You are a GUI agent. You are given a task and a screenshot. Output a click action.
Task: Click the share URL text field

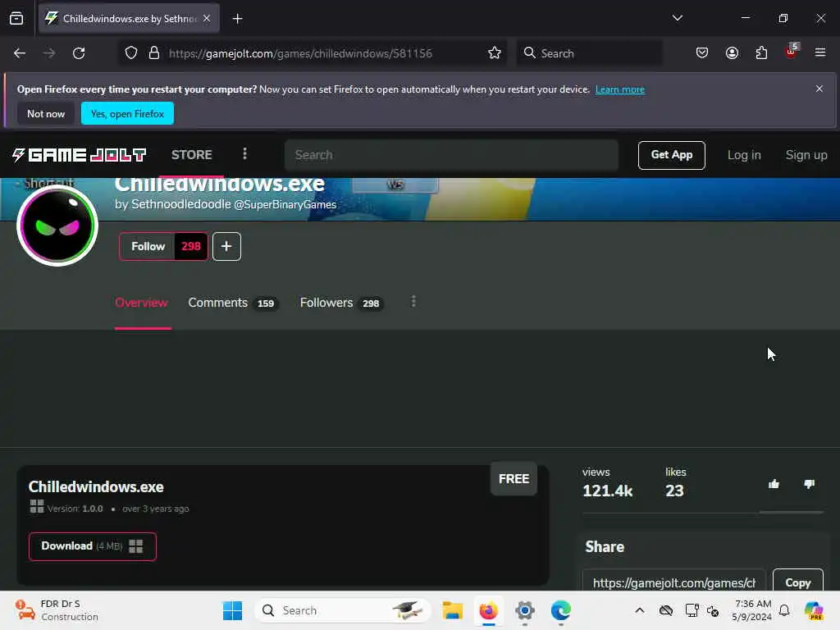pos(674,582)
